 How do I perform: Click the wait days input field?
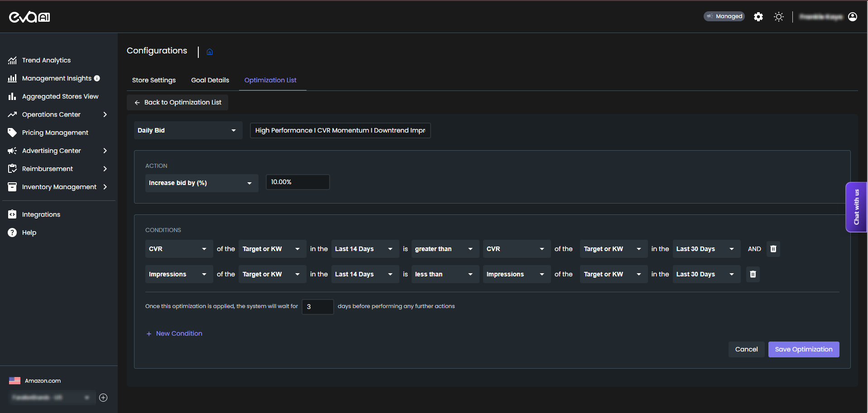(317, 307)
